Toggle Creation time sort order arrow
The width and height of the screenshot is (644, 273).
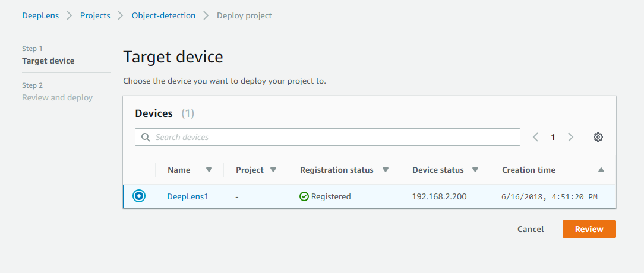click(x=601, y=170)
